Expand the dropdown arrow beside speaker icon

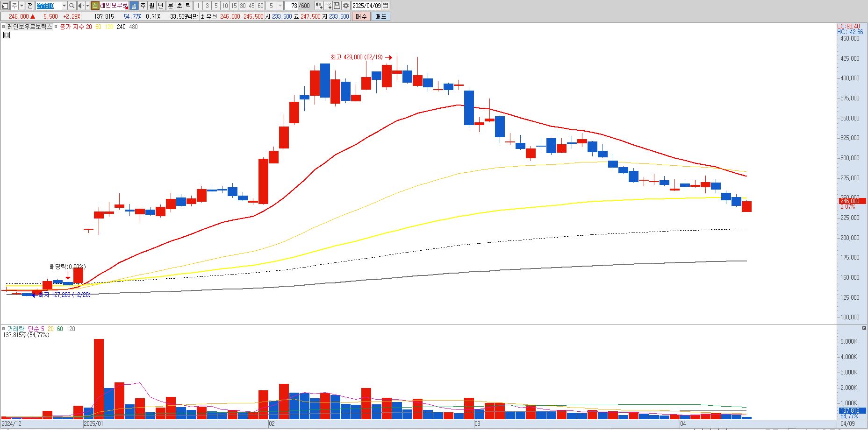click(x=87, y=6)
